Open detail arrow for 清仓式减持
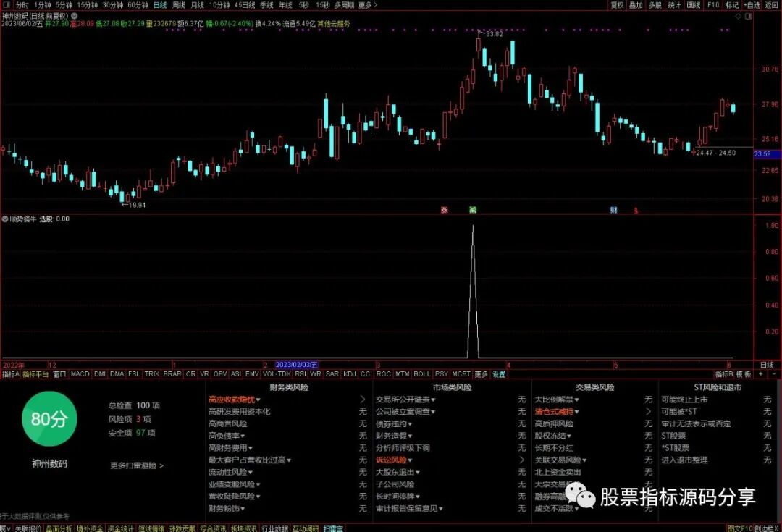 click(x=648, y=412)
